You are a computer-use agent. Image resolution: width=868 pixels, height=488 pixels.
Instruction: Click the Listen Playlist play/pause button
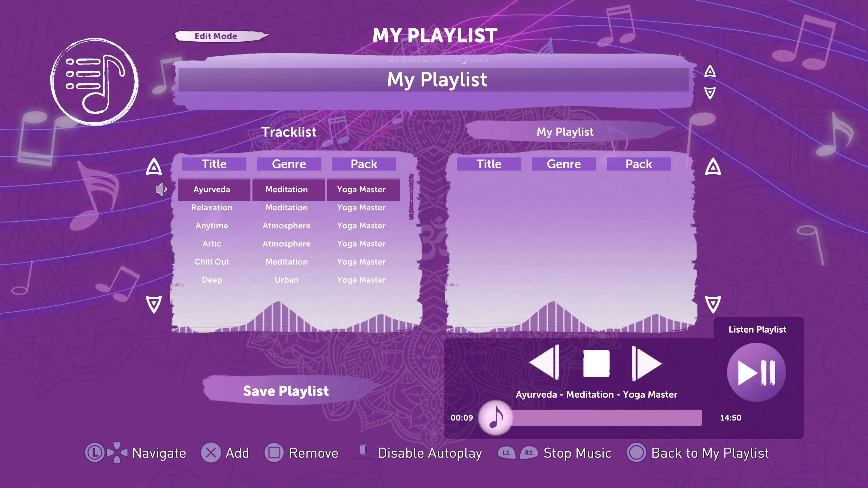[756, 372]
